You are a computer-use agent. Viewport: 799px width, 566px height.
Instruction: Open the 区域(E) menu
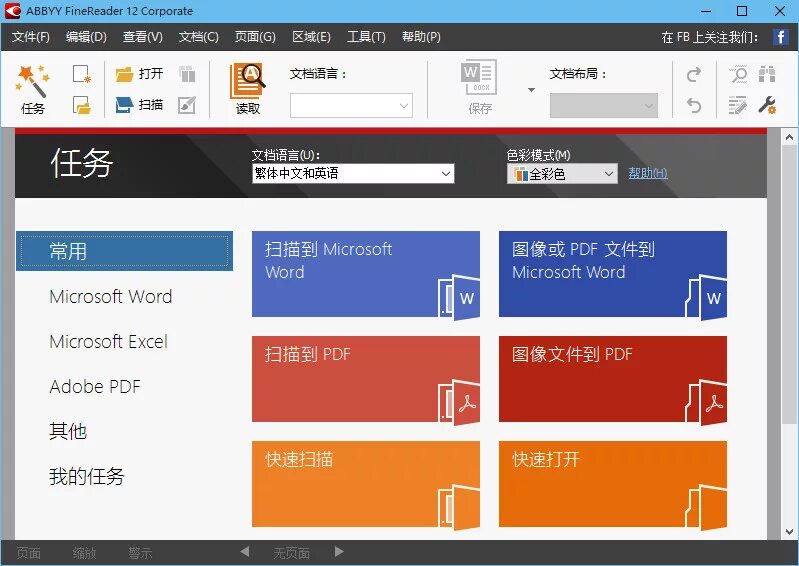[311, 37]
